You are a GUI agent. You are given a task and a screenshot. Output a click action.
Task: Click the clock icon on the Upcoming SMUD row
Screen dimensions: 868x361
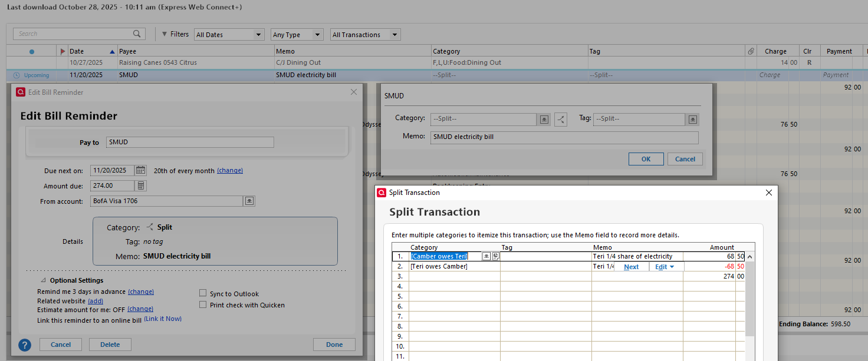pos(17,75)
